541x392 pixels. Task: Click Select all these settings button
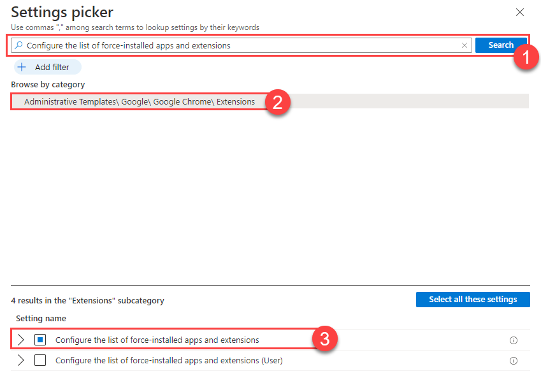[x=473, y=300]
